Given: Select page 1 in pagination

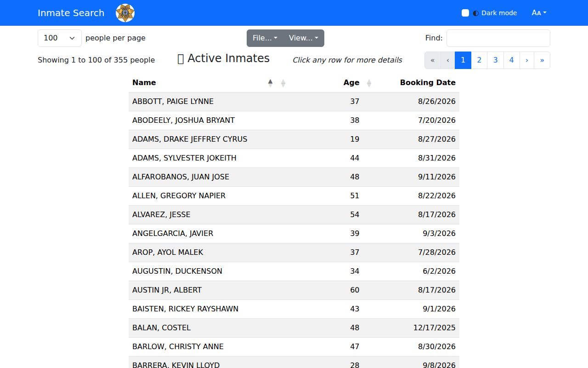Looking at the screenshot, I should point(463,60).
